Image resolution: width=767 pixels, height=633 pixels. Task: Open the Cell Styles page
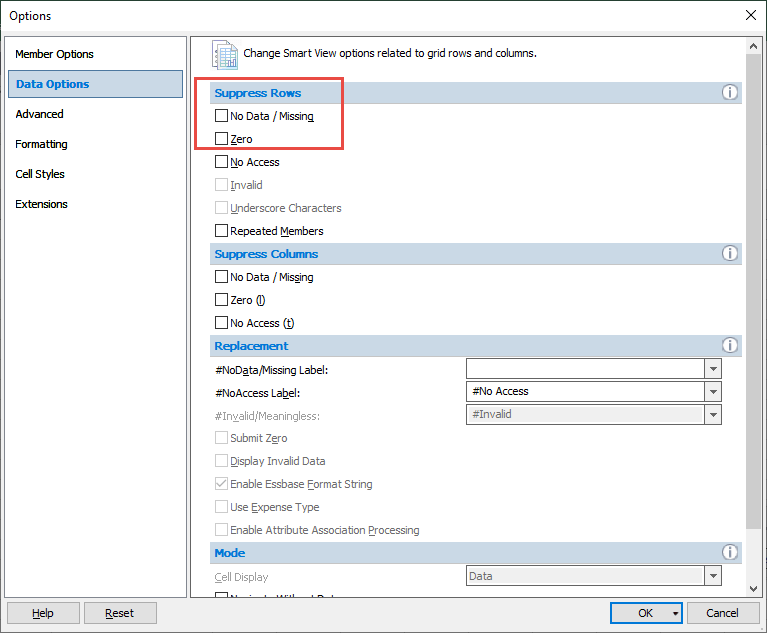(x=40, y=174)
